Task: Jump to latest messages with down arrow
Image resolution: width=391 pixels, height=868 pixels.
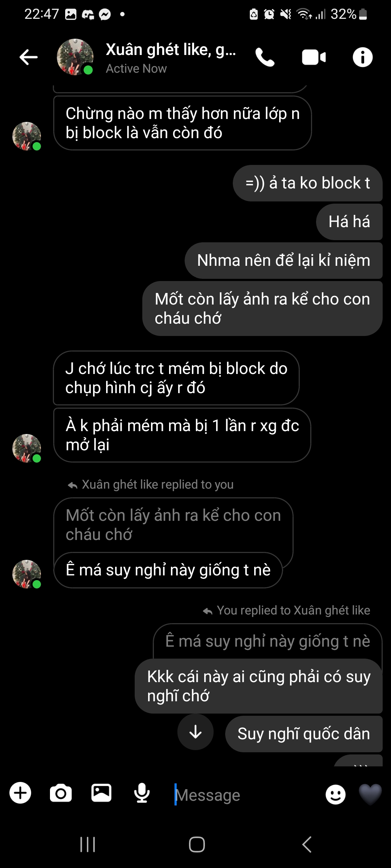Action: 195,732
